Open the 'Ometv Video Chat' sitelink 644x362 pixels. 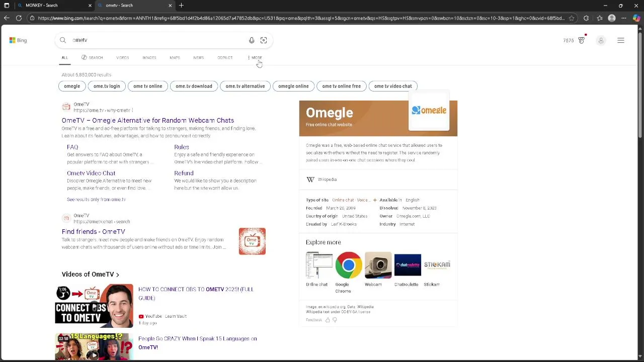pos(91,173)
